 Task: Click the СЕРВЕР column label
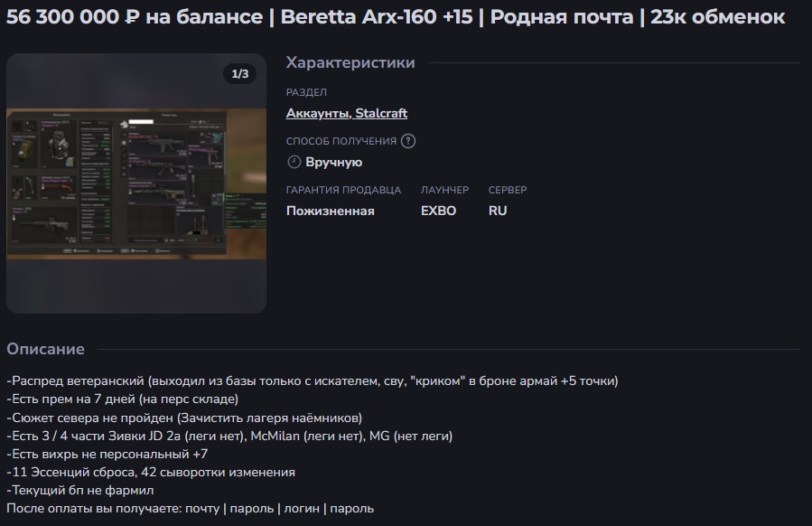(x=508, y=190)
